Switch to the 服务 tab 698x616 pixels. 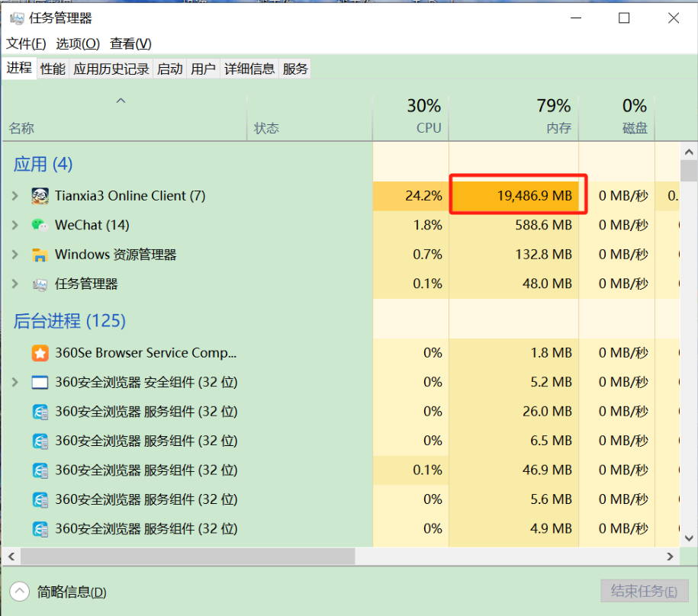point(295,69)
